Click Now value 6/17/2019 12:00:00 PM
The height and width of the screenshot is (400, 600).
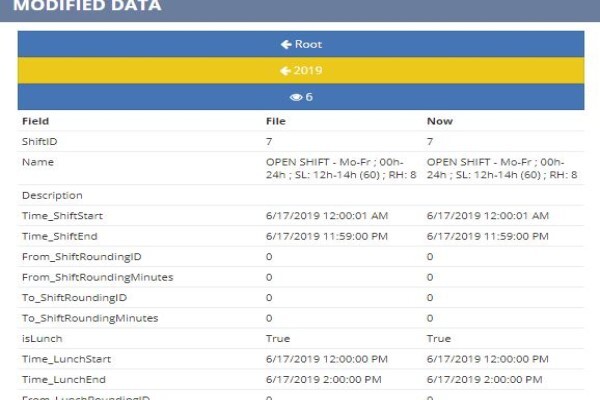488,359
